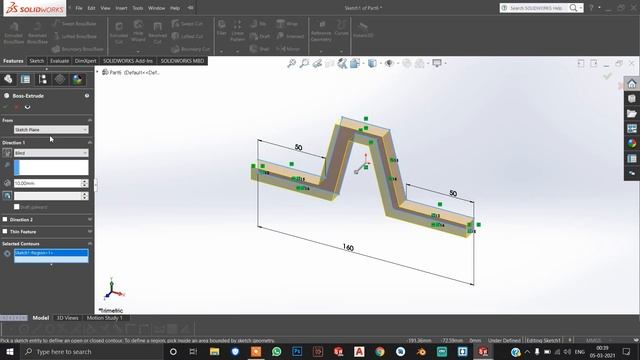
Task: Open the SOLIDWORKS Add-Ins tab
Action: (x=128, y=61)
